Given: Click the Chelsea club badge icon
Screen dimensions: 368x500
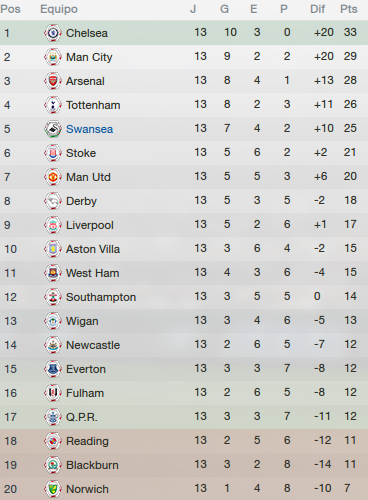Looking at the screenshot, I should pyautogui.click(x=53, y=33).
